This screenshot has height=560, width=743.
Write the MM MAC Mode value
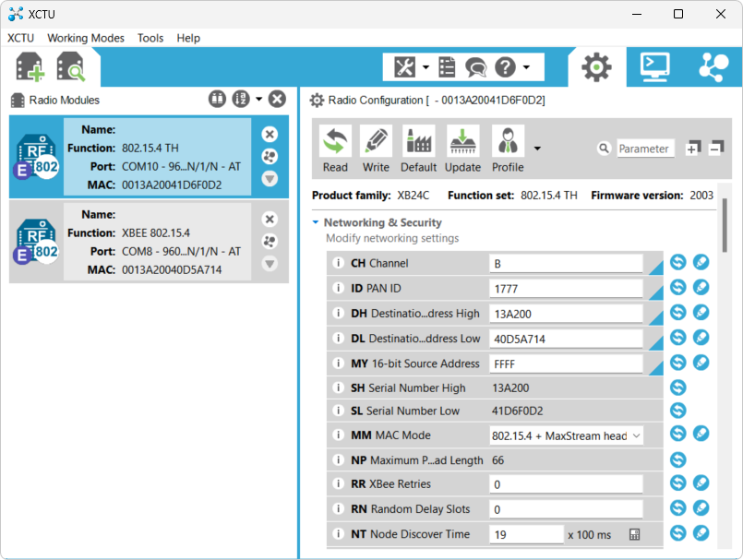(x=701, y=433)
